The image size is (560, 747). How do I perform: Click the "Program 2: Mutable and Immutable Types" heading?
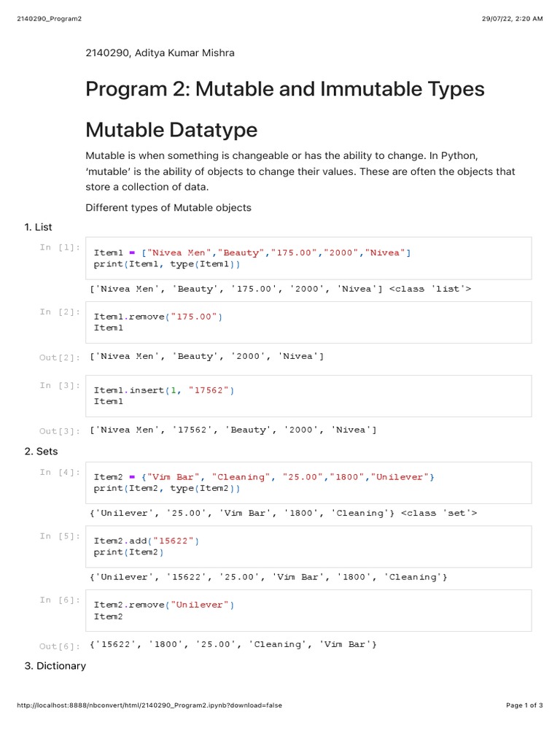285,90
